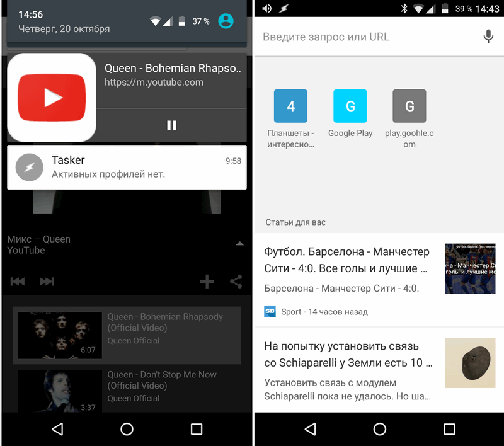Image resolution: width=504 pixels, height=446 pixels.
Task: Tap the Статьи для вас section heading
Action: click(295, 222)
